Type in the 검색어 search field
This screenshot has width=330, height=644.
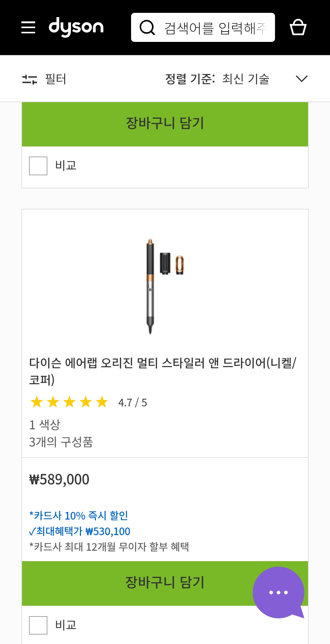point(215,28)
